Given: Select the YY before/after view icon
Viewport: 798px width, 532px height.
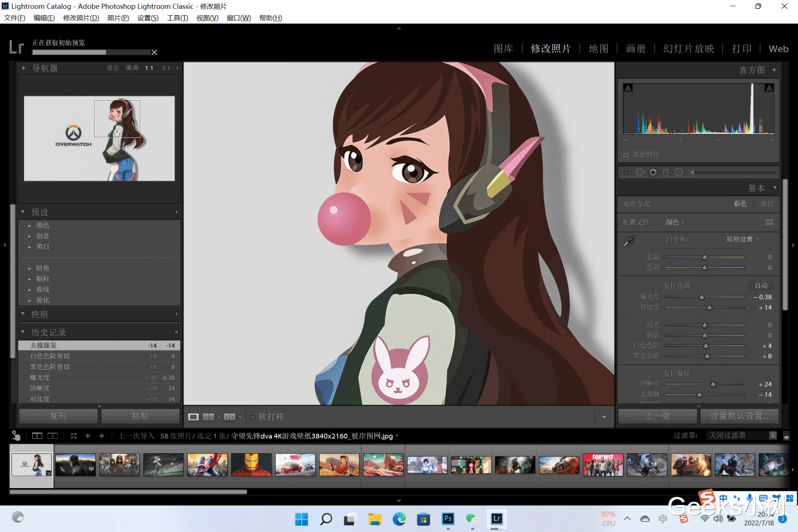Looking at the screenshot, I should (229, 417).
